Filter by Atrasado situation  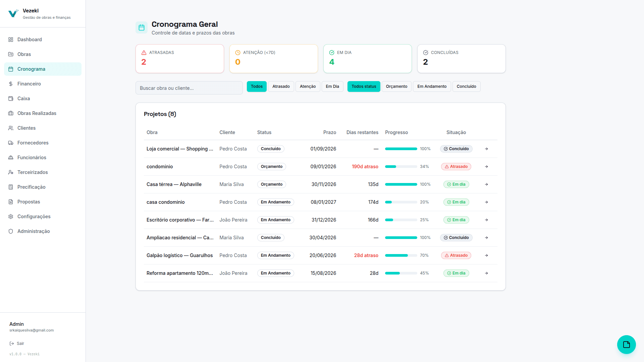[x=281, y=86]
